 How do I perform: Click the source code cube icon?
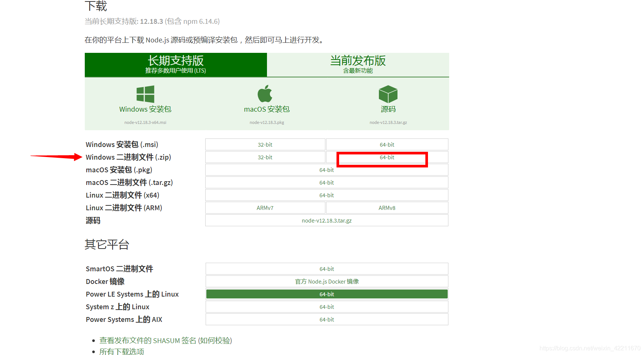(388, 94)
